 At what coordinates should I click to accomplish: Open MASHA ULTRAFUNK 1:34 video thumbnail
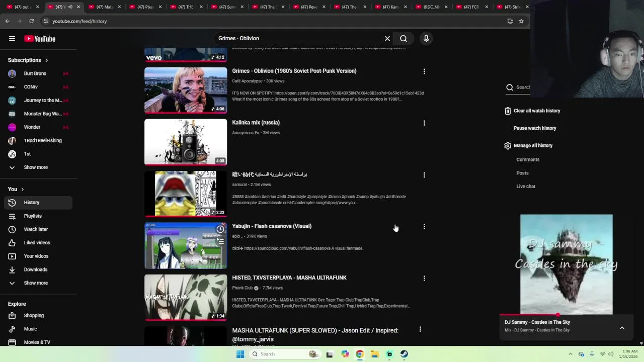[186, 297]
